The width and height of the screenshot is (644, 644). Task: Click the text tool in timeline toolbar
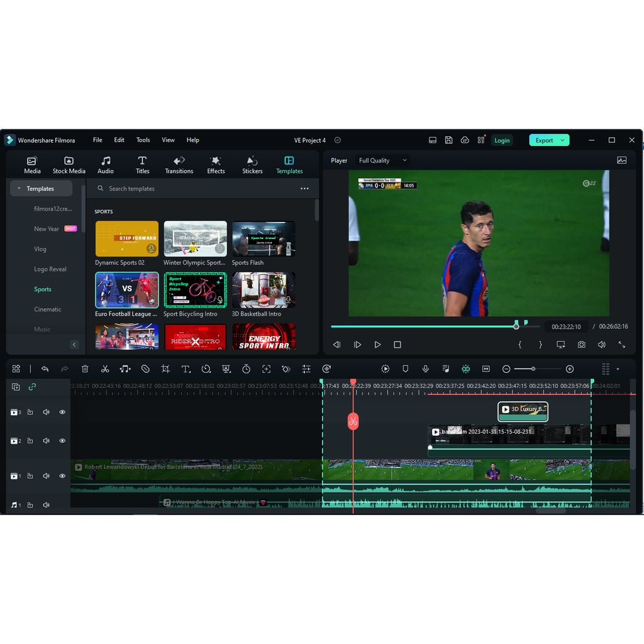(x=186, y=369)
